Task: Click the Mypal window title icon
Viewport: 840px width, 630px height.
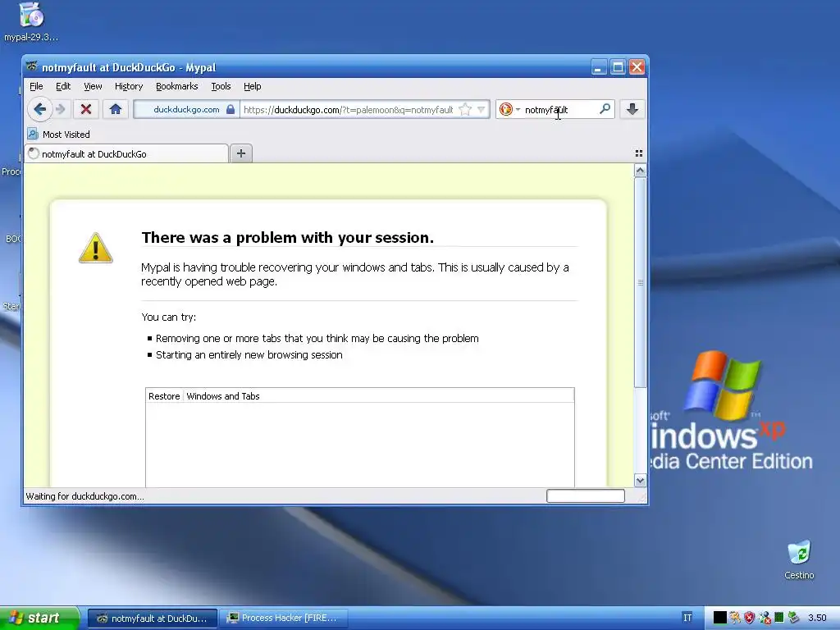Action: pos(32,67)
